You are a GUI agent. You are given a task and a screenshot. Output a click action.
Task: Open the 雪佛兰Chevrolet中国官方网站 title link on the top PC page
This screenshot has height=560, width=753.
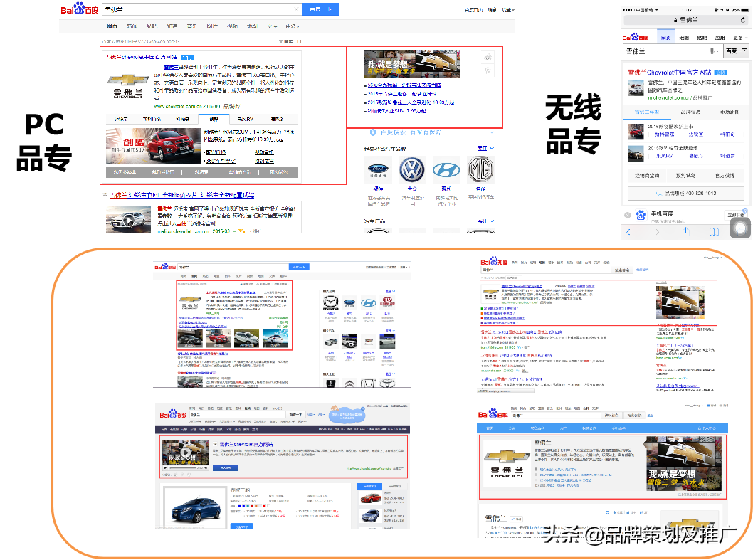[x=141, y=57]
